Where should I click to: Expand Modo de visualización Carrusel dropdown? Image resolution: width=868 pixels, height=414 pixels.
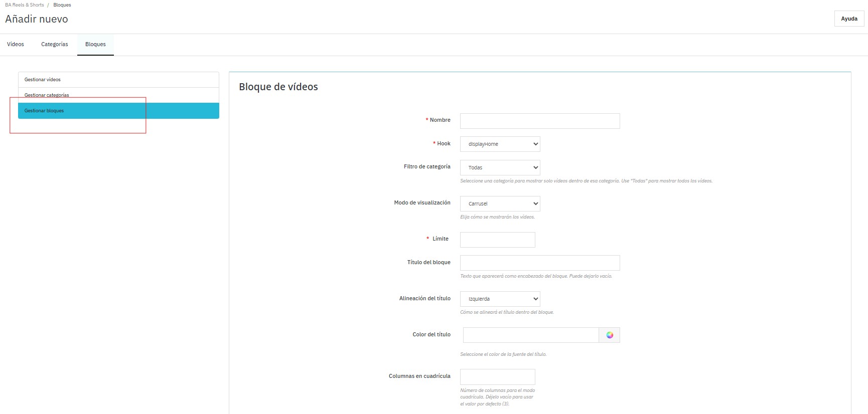click(x=500, y=204)
